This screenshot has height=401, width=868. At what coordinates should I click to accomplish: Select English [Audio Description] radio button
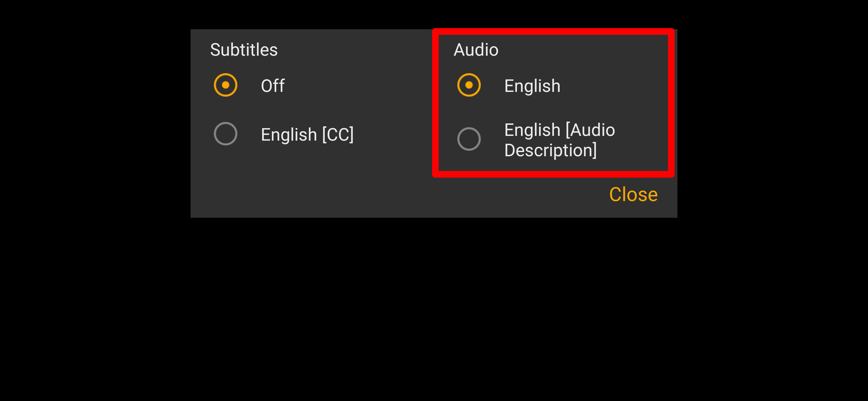click(x=469, y=139)
